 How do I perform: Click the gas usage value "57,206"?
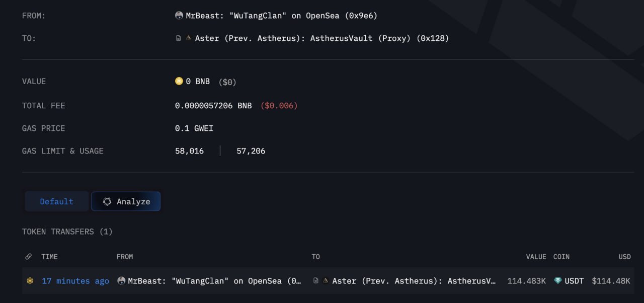click(x=251, y=151)
